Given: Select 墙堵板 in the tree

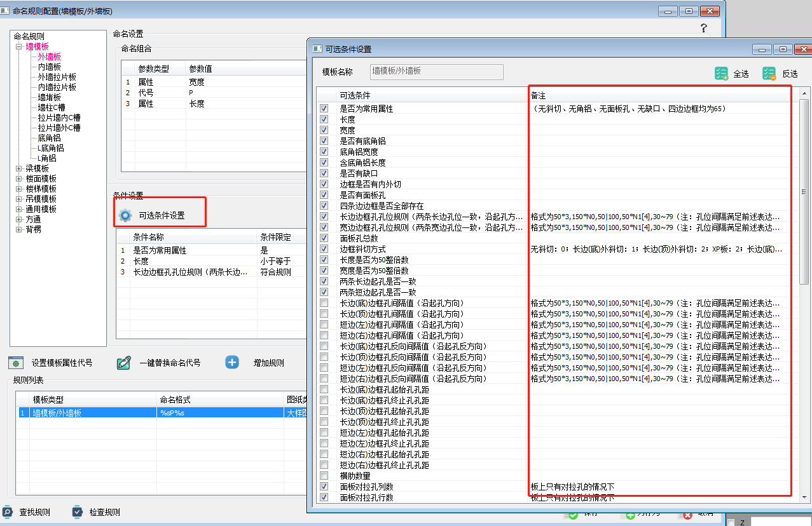Looking at the screenshot, I should 49,97.
